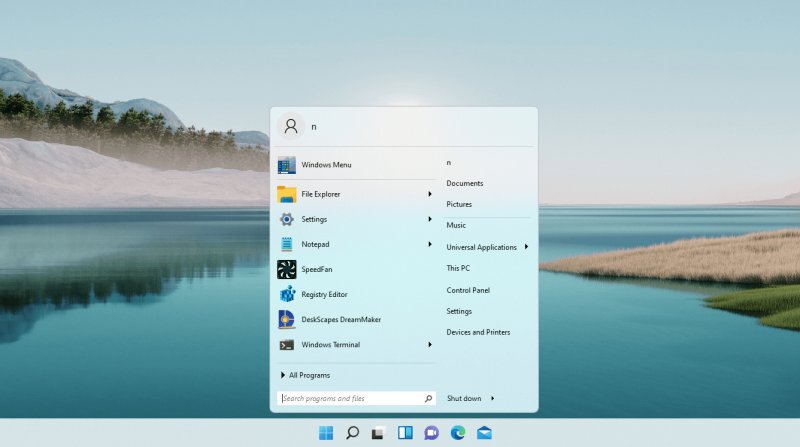The height and width of the screenshot is (447, 800).
Task: Open Chat app on taskbar
Action: click(x=431, y=433)
